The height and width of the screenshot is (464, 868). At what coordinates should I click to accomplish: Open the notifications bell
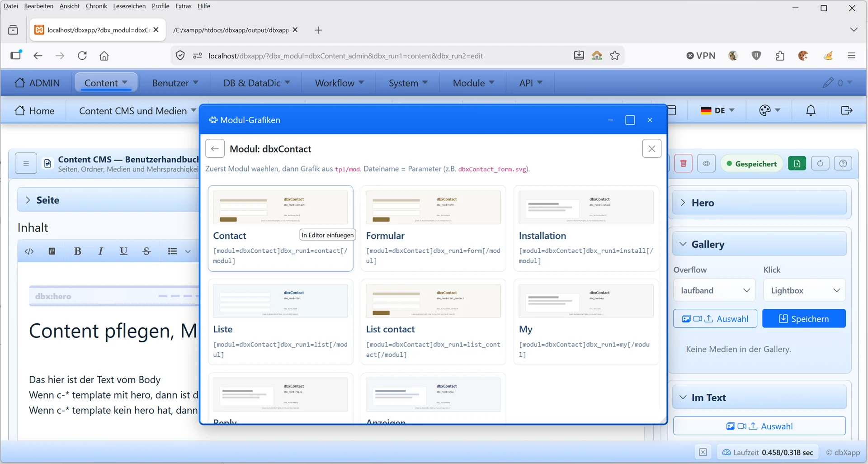(811, 111)
